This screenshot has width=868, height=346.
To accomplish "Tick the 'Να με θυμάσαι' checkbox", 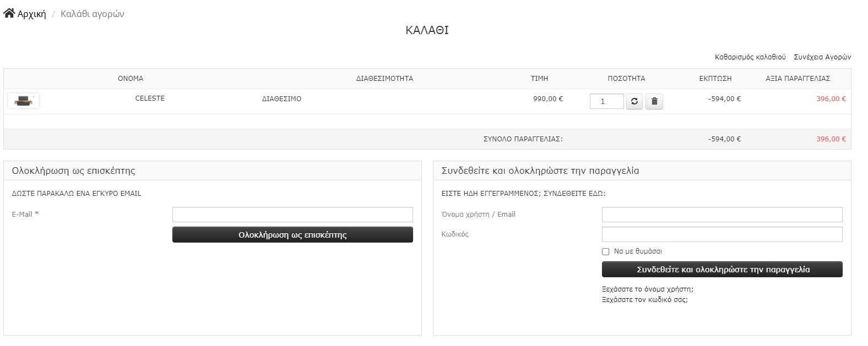I will 605,251.
